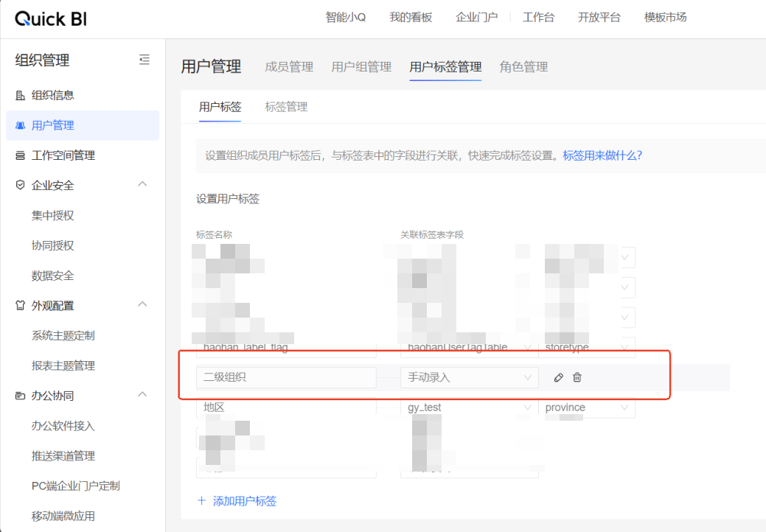This screenshot has width=766, height=532.
Task: Open the province field dropdown
Action: click(586, 407)
